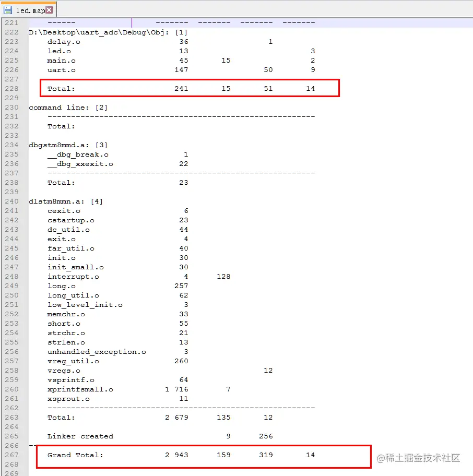Click the dc_util.o entry
The image size is (473, 476).
68,230
